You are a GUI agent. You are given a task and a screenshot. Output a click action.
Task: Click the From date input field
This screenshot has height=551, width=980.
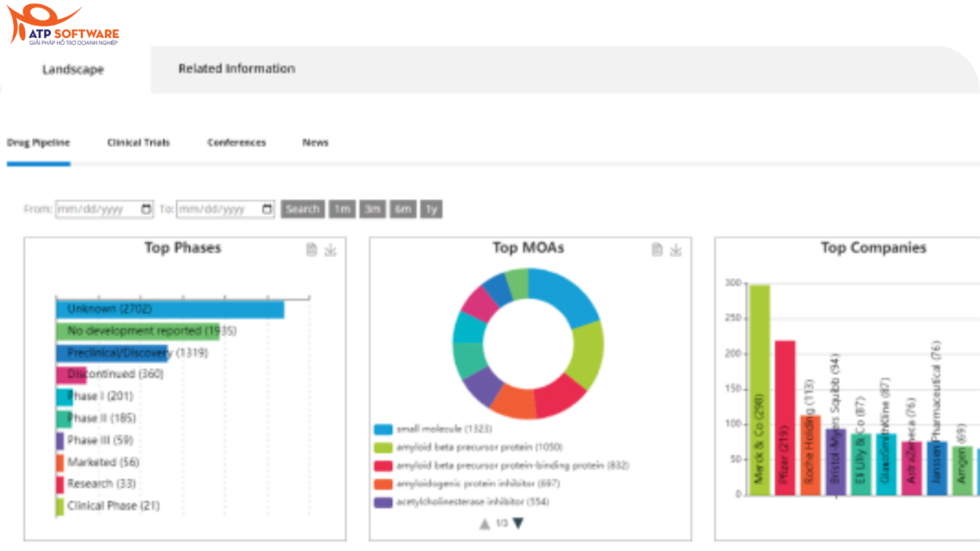tap(95, 209)
